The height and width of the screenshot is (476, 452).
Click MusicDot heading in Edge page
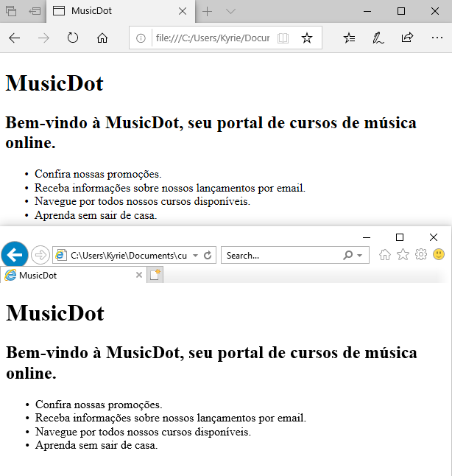(x=54, y=83)
